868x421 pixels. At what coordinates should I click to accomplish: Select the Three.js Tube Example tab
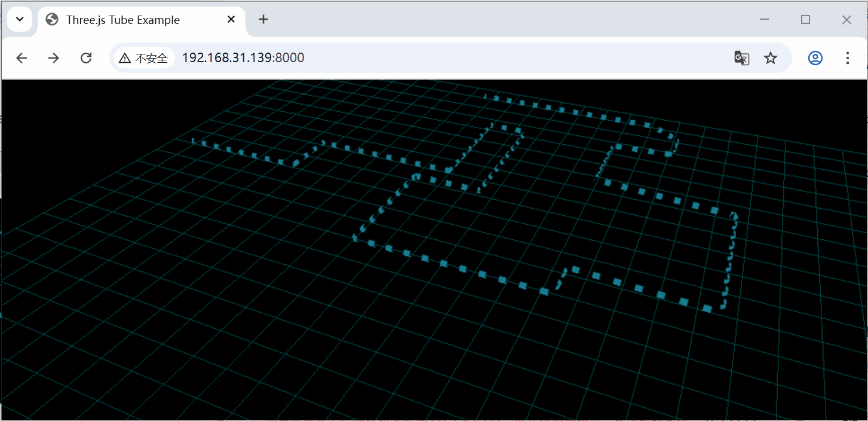coord(141,20)
